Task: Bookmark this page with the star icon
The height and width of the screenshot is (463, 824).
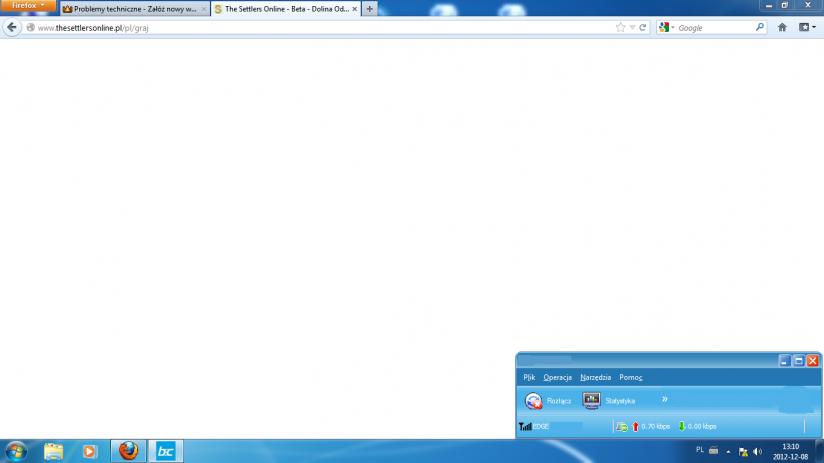Action: tap(621, 27)
